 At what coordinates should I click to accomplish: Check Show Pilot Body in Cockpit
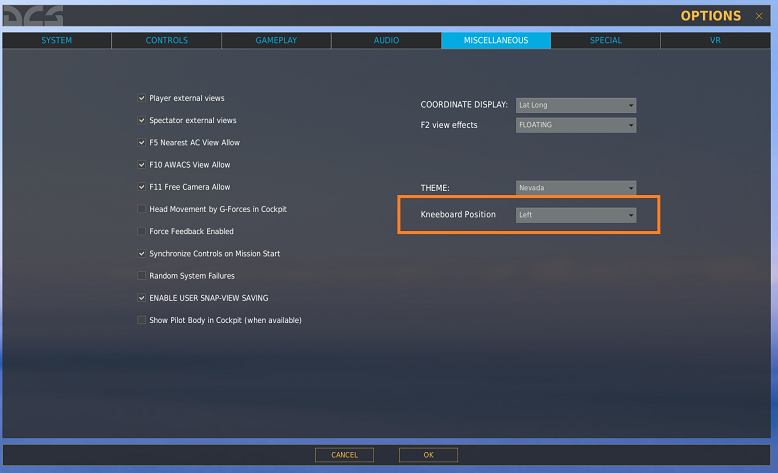142,320
